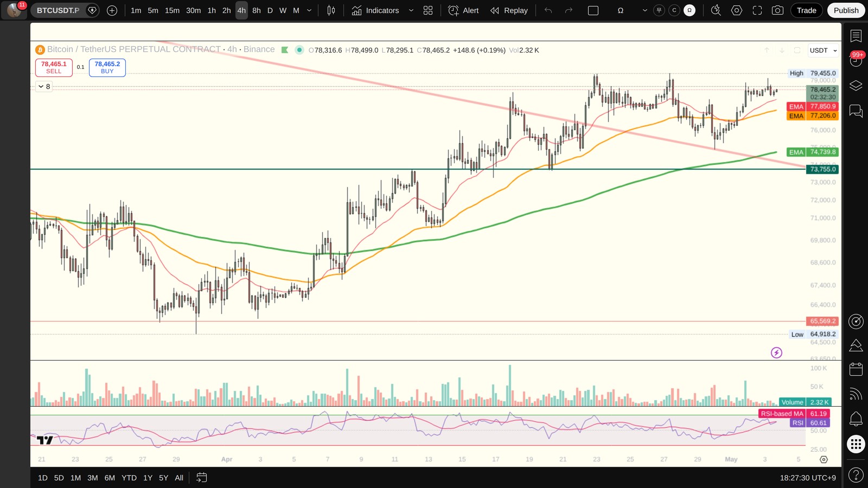Image resolution: width=868 pixels, height=488 pixels.
Task: Undo last chart action
Action: coord(548,10)
